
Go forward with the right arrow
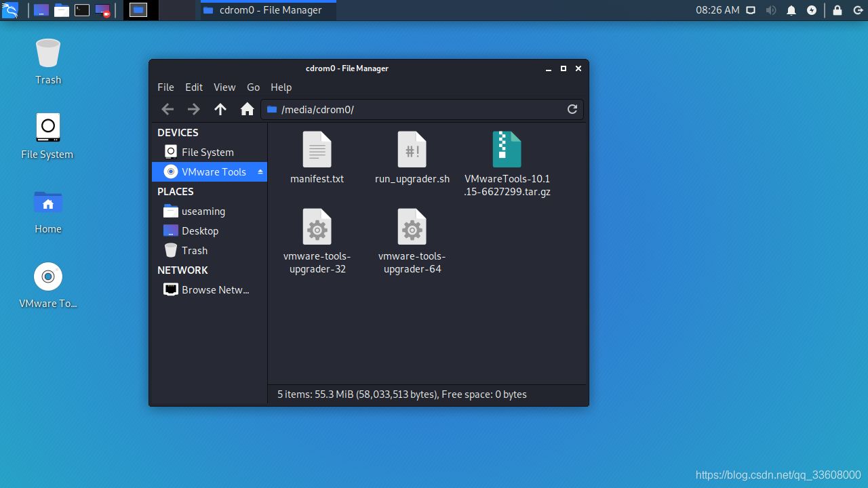click(x=194, y=109)
